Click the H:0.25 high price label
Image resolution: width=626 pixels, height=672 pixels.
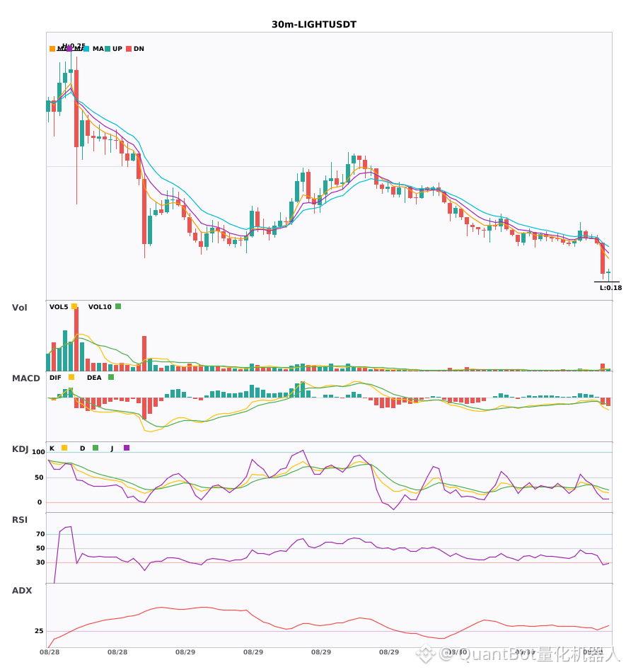(x=74, y=45)
